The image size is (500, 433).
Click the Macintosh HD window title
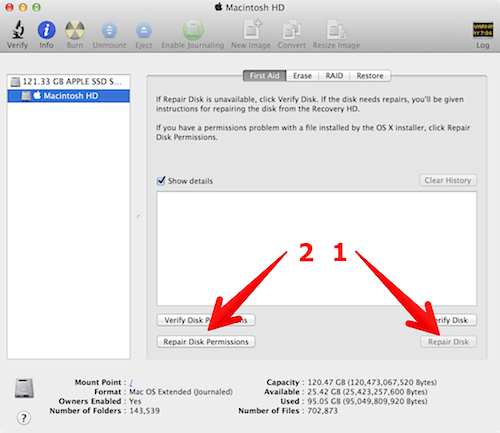click(255, 7)
